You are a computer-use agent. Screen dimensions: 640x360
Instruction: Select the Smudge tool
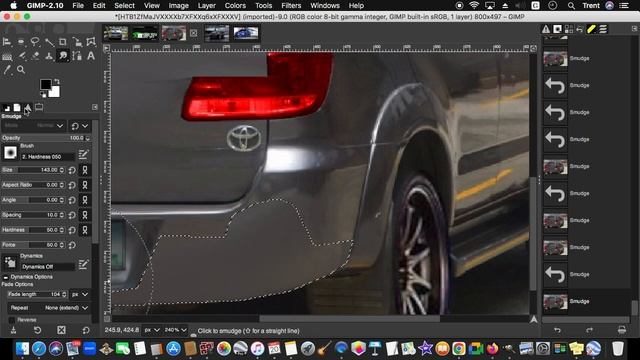coord(63,56)
